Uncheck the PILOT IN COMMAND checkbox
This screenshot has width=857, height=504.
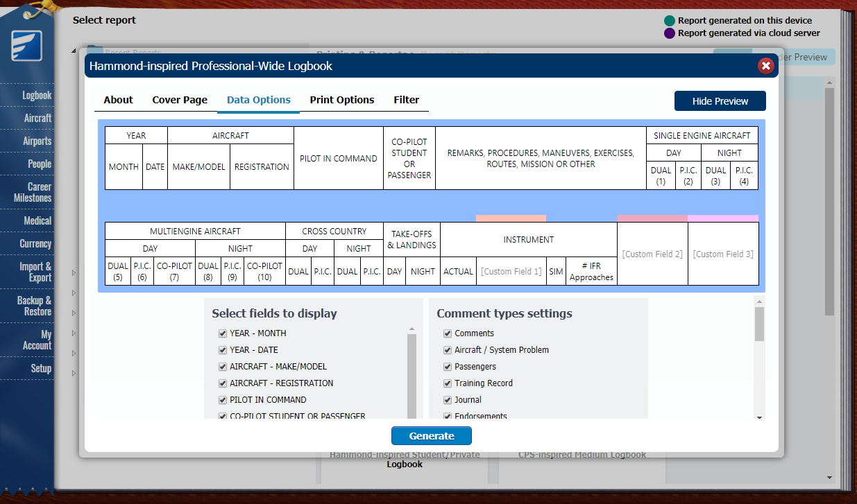tap(223, 400)
